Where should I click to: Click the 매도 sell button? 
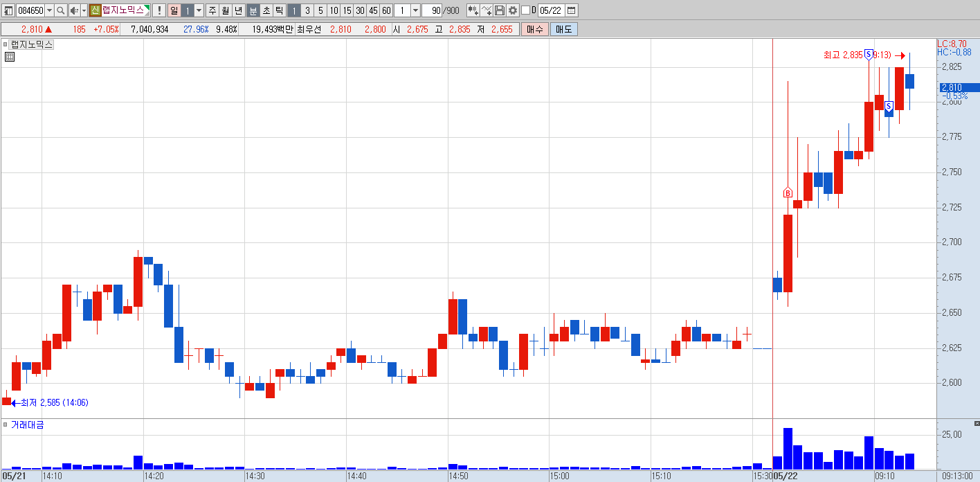click(564, 29)
